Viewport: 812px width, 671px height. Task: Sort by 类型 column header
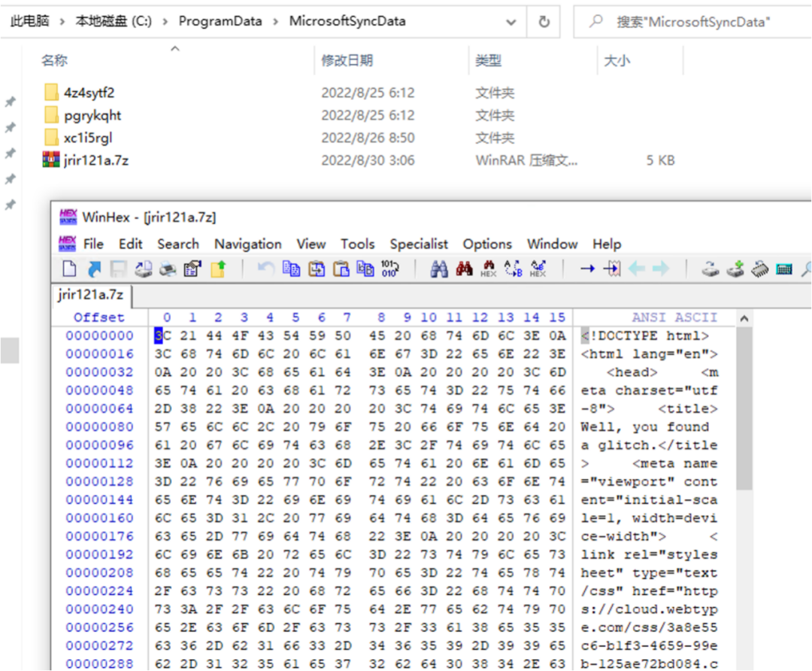(x=489, y=61)
